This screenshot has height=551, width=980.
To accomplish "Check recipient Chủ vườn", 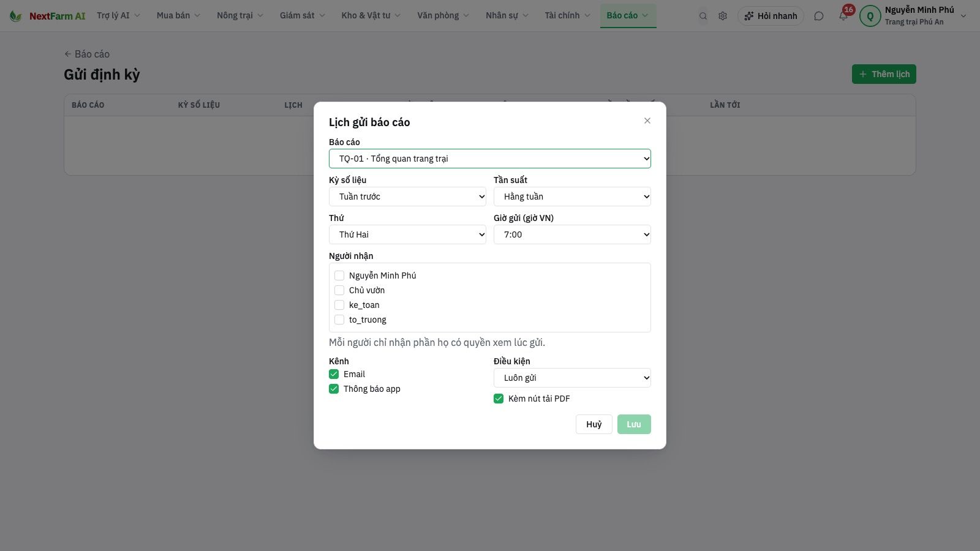I will click(x=339, y=290).
